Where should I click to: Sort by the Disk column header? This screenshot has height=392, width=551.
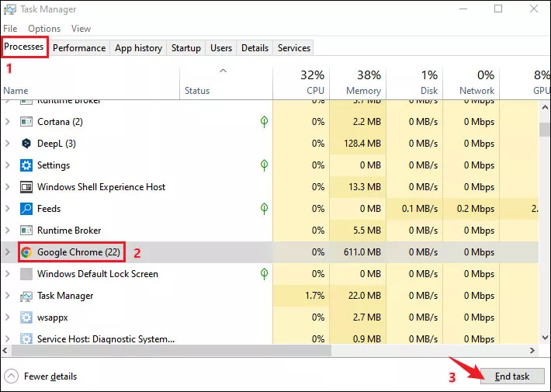(x=414, y=84)
